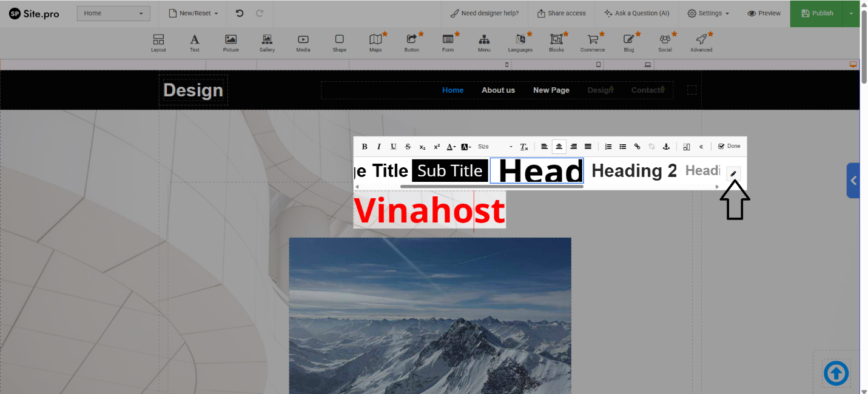Open the Size dropdown

[494, 147]
